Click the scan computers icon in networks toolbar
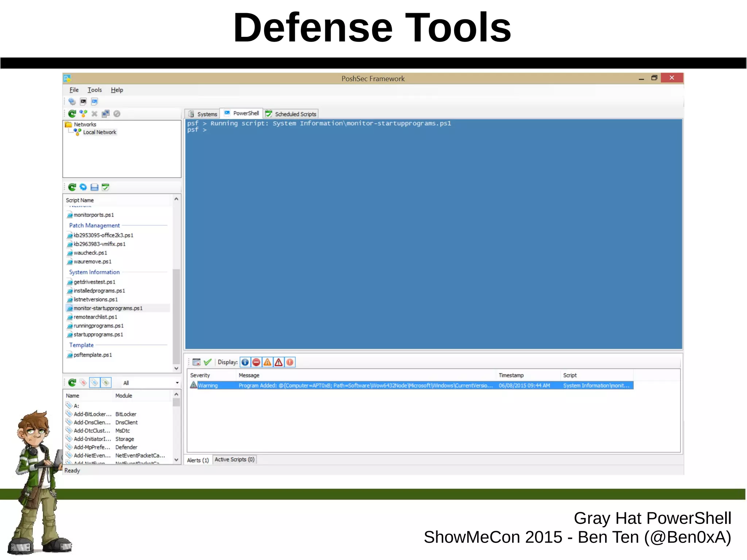 click(x=106, y=114)
